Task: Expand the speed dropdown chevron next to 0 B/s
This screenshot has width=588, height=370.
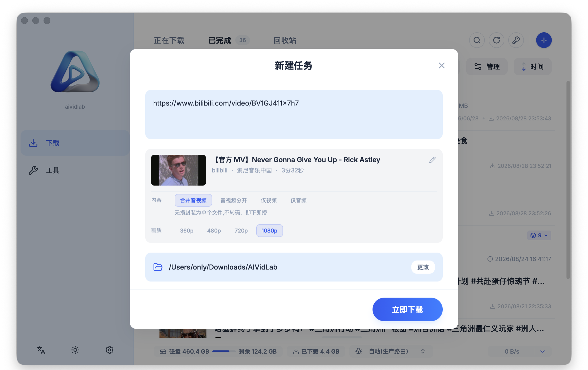Action: coord(542,352)
